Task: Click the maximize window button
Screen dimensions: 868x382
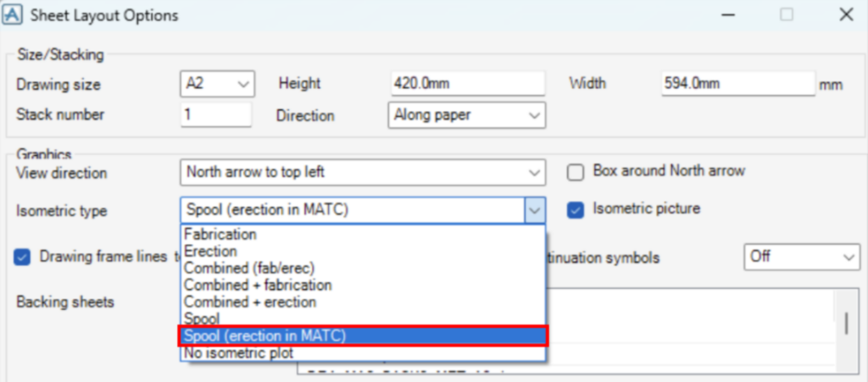Action: click(x=787, y=14)
